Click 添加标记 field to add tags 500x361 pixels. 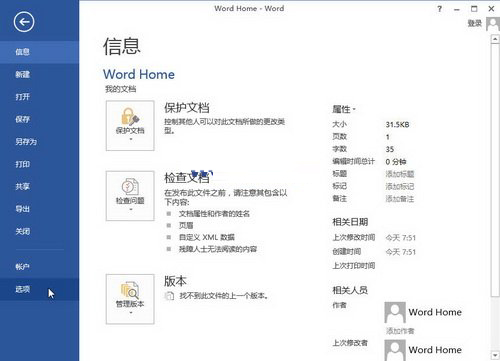(x=400, y=186)
